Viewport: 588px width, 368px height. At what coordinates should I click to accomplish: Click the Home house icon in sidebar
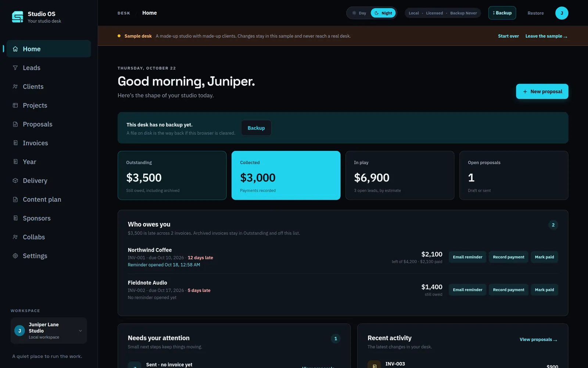coord(15,49)
